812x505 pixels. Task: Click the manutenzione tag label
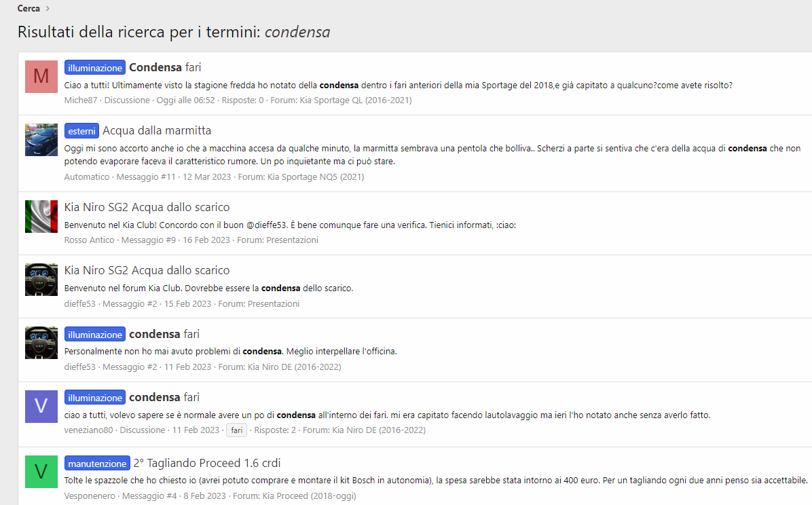click(97, 464)
